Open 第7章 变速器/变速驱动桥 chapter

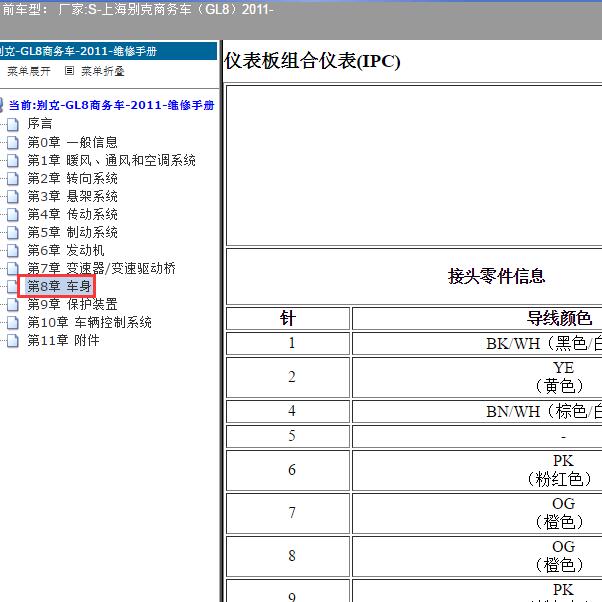click(101, 268)
